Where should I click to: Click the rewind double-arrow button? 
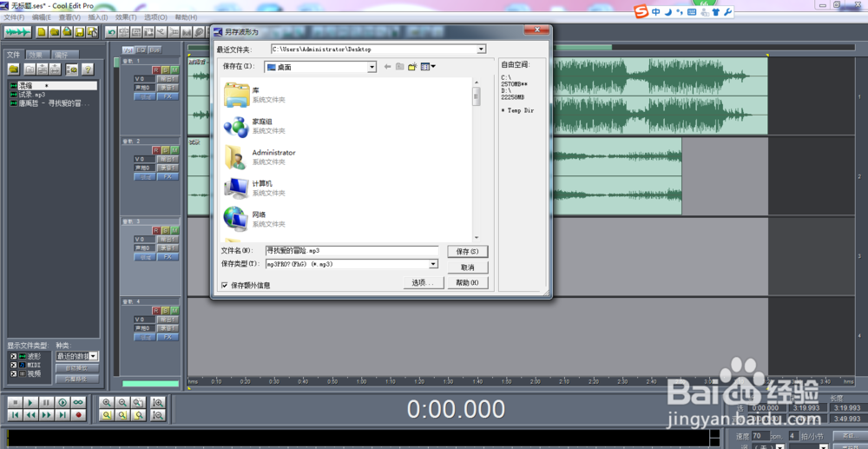click(31, 414)
